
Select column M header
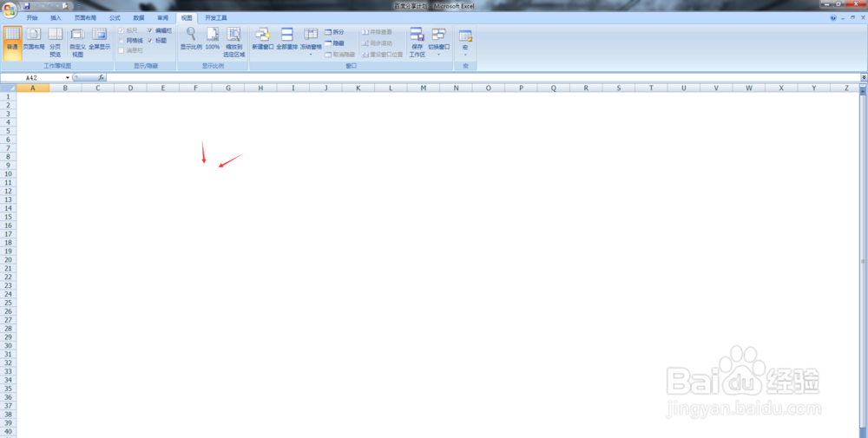coord(423,88)
